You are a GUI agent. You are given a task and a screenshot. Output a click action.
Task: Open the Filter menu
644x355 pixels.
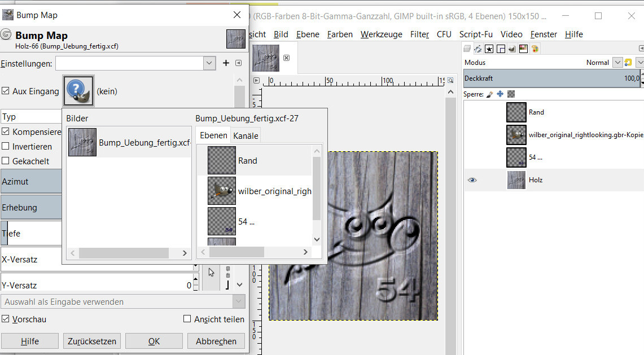pos(419,34)
